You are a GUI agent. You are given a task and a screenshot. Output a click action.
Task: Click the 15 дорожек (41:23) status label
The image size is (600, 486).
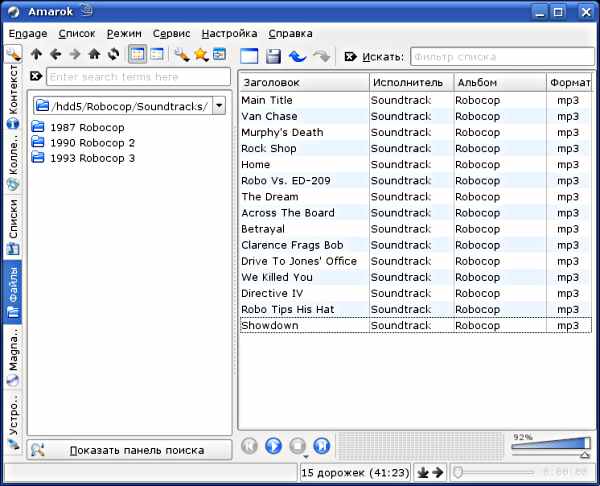(355, 473)
